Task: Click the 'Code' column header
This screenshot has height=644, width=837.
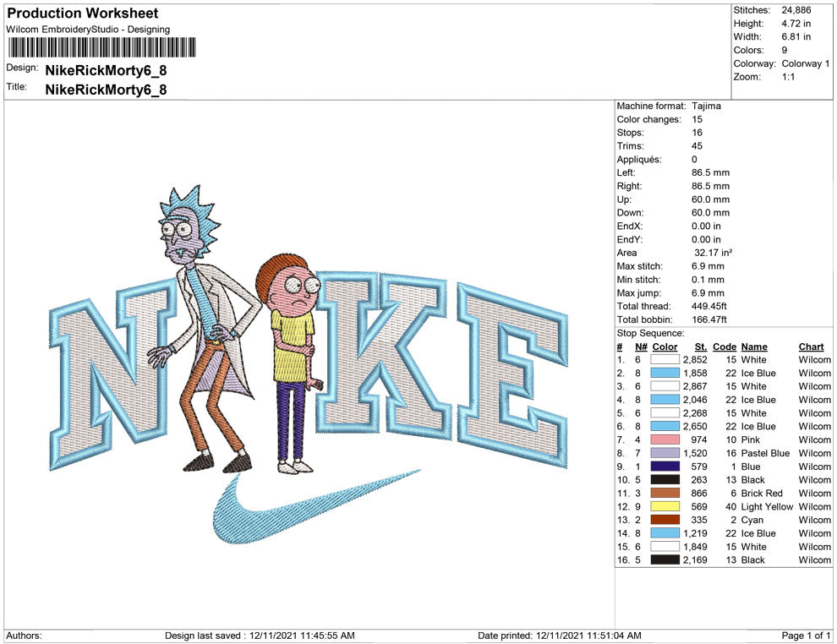Action: point(725,347)
